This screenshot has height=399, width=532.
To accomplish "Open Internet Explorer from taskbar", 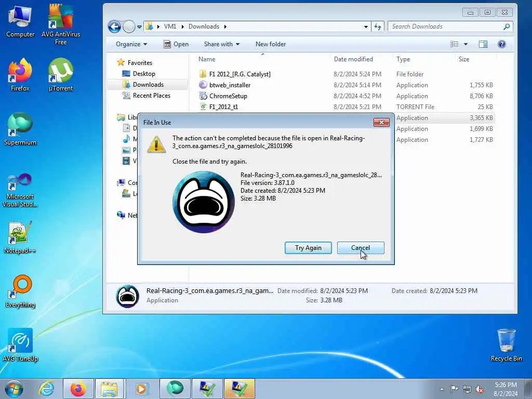I will [46, 389].
